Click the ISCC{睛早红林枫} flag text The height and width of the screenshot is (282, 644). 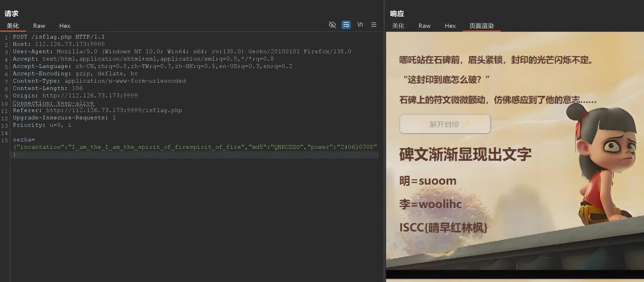443,227
